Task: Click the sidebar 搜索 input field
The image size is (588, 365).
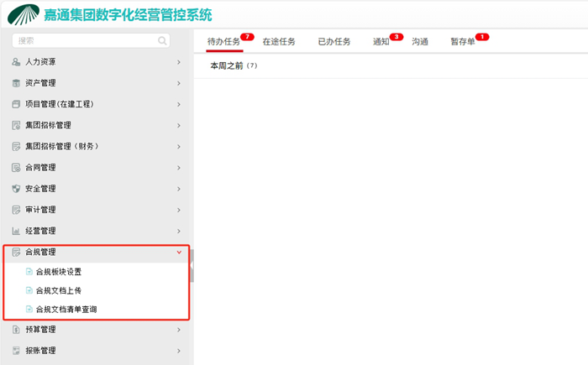Action: click(84, 40)
